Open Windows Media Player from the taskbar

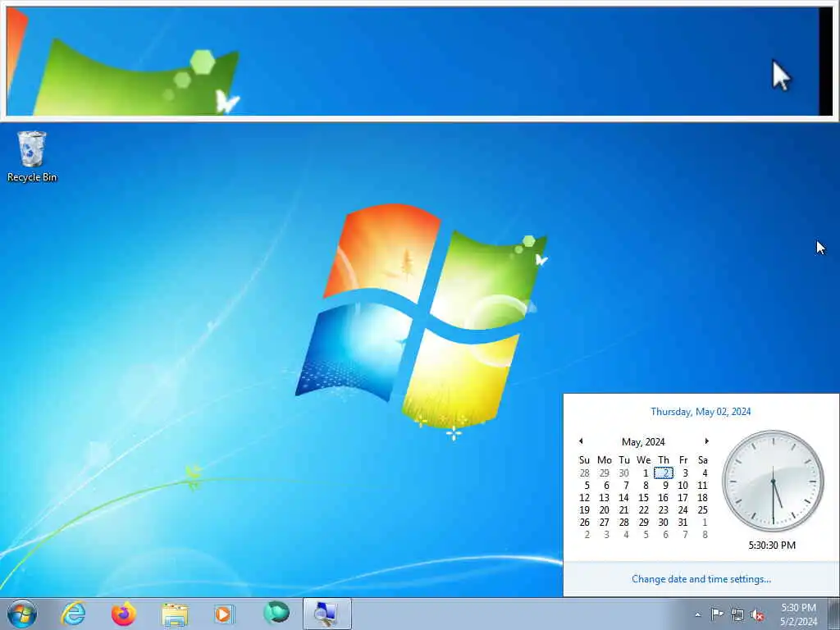(225, 614)
